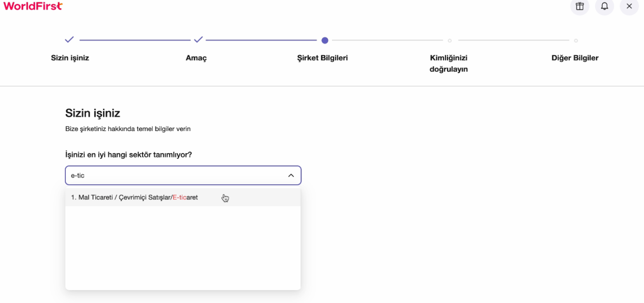This screenshot has width=644, height=303.
Task: Click the İşinizi en iyi hangi sektör question label
Action: tap(128, 154)
